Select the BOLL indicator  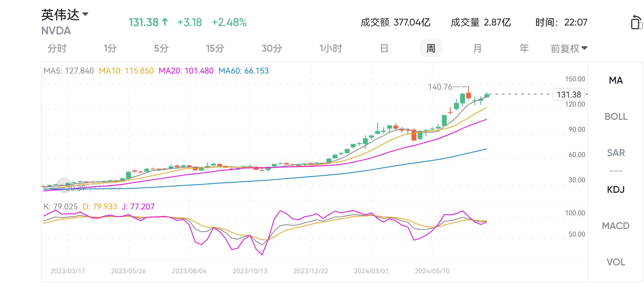pos(616,117)
